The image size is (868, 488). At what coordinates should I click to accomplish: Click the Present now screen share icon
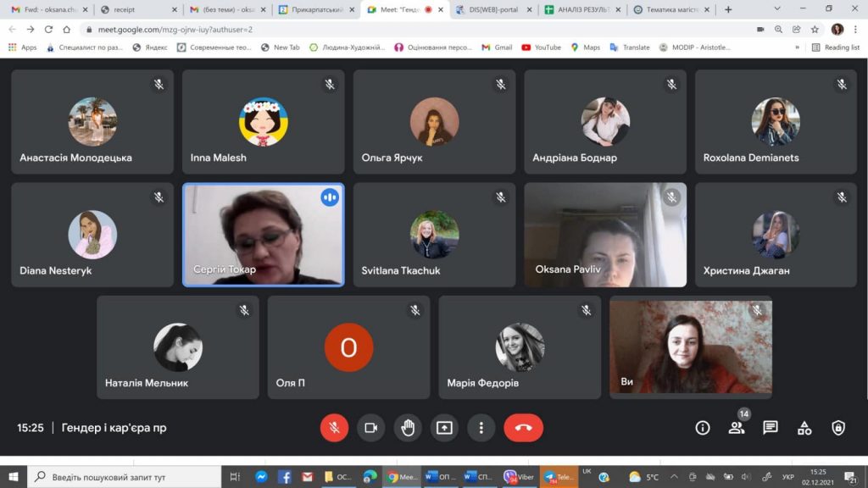coord(444,428)
